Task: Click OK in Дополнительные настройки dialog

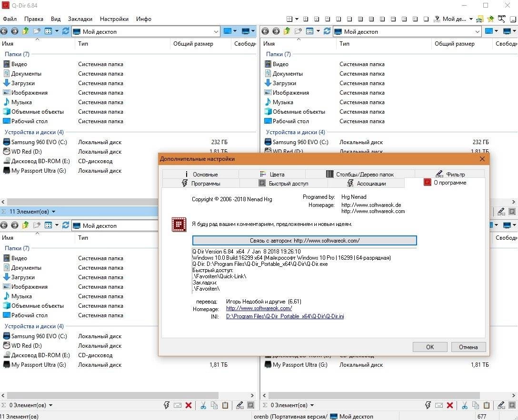Action: 430,347
